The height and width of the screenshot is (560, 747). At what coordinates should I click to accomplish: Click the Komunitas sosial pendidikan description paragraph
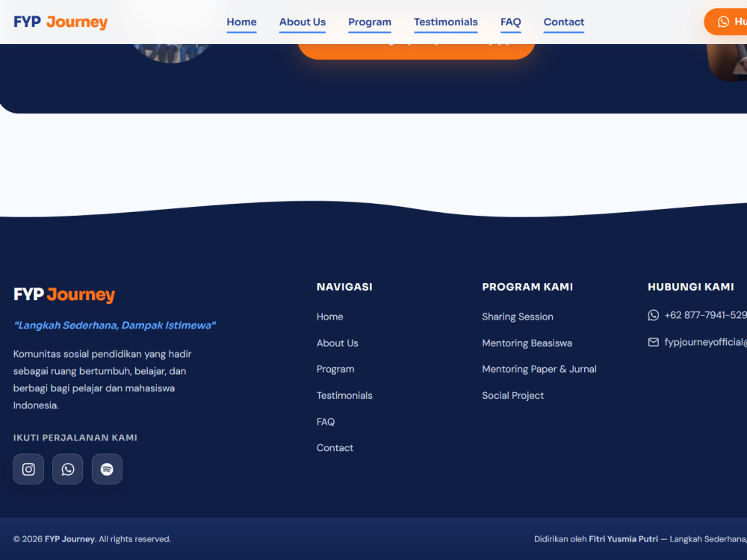click(102, 379)
